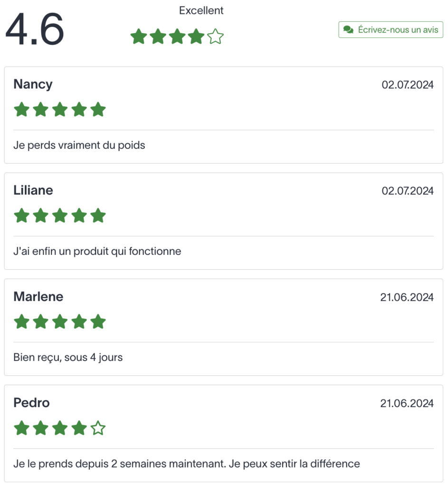Click the chat bubbles icon in review button
Screen dimensions: 448x487
coord(348,30)
